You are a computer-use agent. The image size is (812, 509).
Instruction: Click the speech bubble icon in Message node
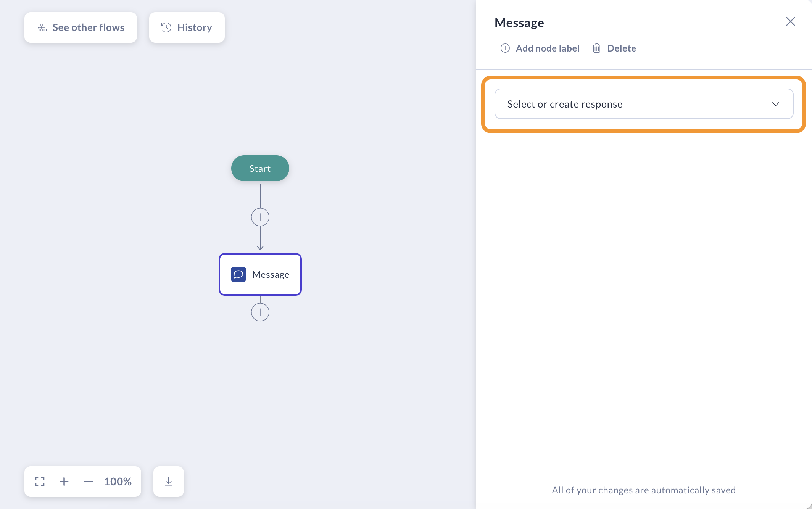pos(238,274)
